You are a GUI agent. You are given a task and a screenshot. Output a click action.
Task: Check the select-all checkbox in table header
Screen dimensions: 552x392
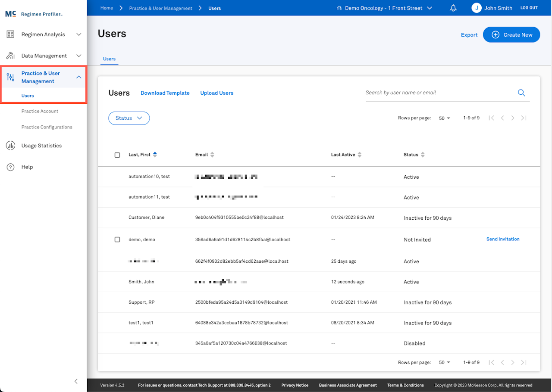click(x=117, y=155)
